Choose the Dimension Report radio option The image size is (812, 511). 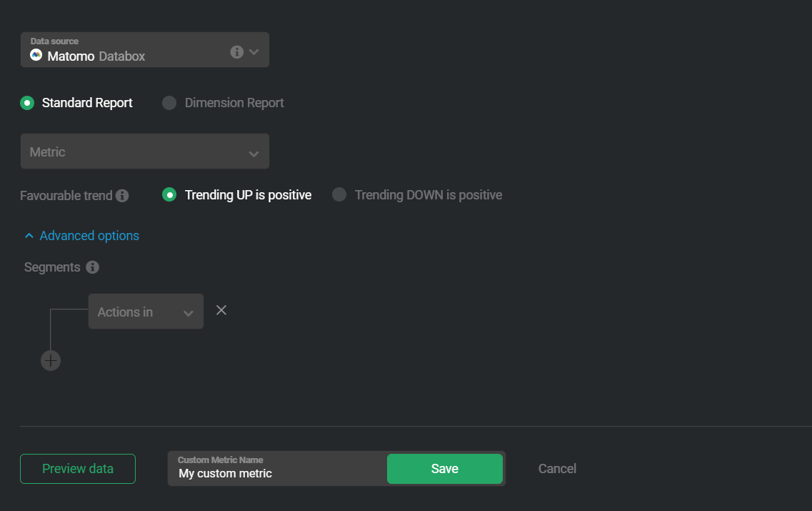pos(169,103)
